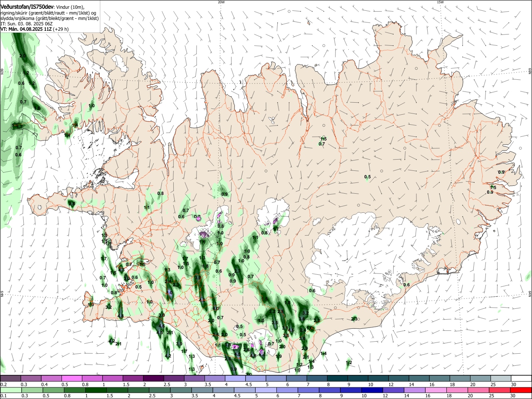
Task: Click the 15W longitude label at top
Action: click(x=440, y=2)
